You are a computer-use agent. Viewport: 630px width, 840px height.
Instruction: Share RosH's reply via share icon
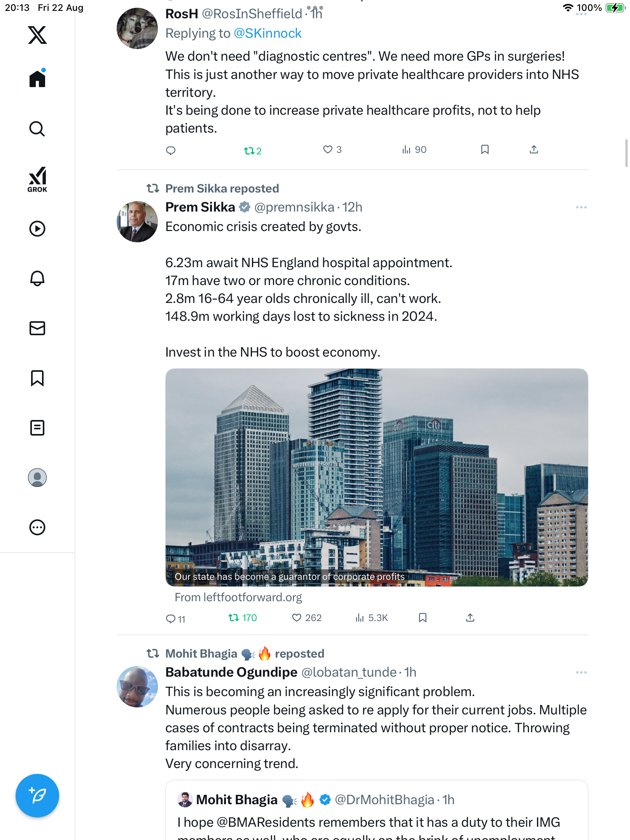click(x=534, y=150)
